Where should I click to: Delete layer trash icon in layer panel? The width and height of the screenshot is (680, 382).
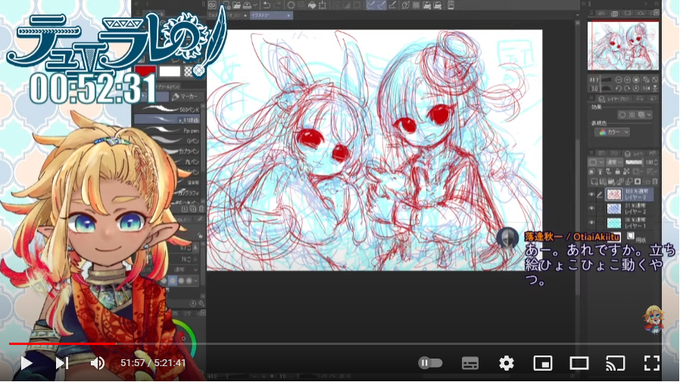click(655, 181)
